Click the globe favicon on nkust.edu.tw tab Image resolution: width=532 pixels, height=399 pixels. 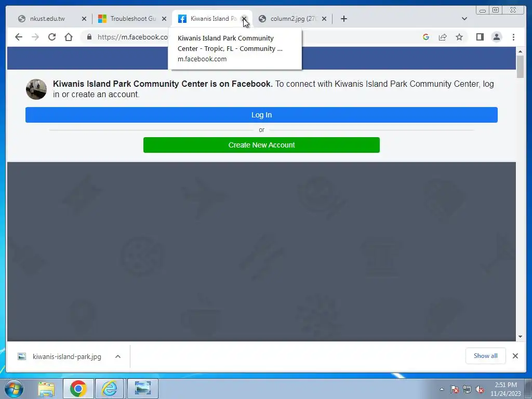pyautogui.click(x=22, y=19)
